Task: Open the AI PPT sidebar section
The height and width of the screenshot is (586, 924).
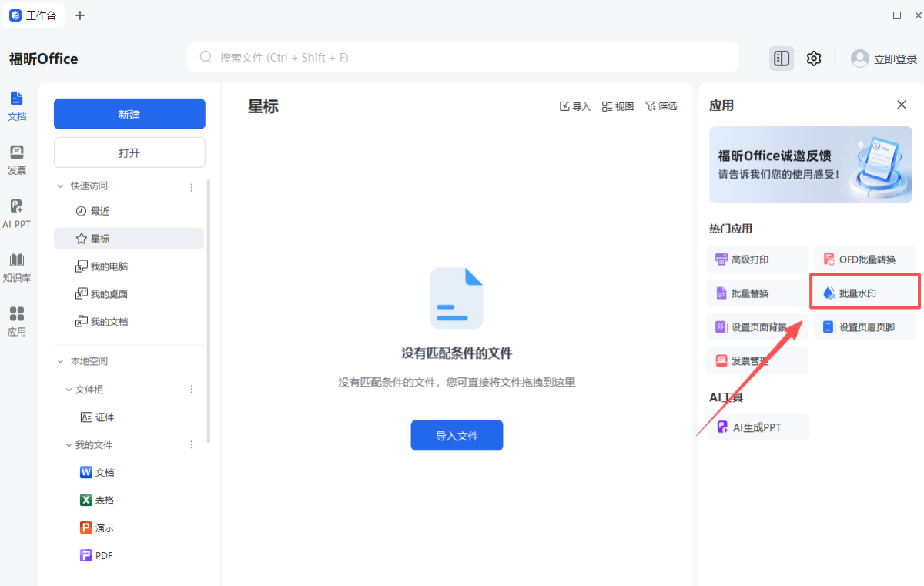Action: tap(17, 214)
